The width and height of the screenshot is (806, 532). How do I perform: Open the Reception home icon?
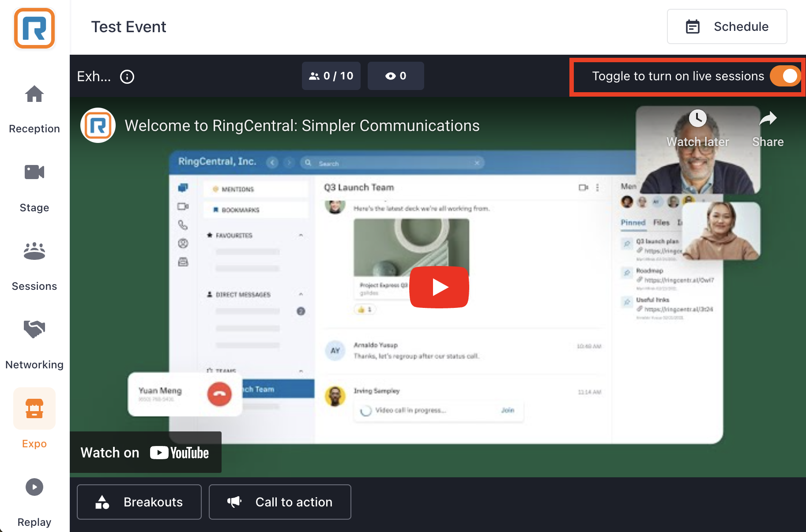coord(34,94)
